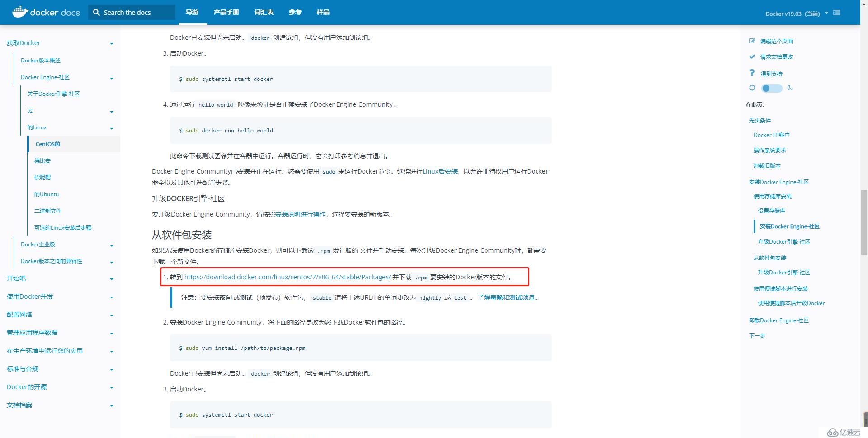The height and width of the screenshot is (438, 868).
Task: Click the Docker docs whale logo
Action: [x=46, y=12]
